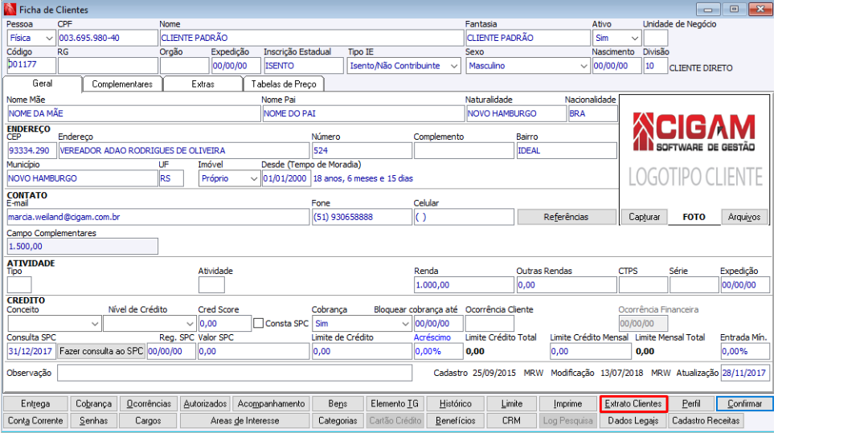The image size is (868, 433).
Task: Open Elemento TG
Action: pos(394,404)
